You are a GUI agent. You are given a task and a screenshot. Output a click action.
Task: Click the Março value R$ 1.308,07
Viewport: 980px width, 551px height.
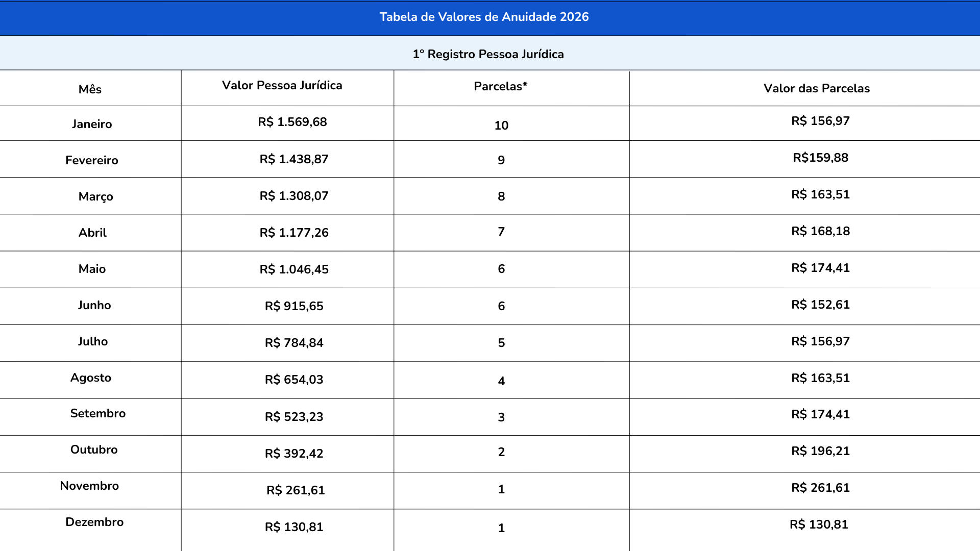tap(293, 196)
